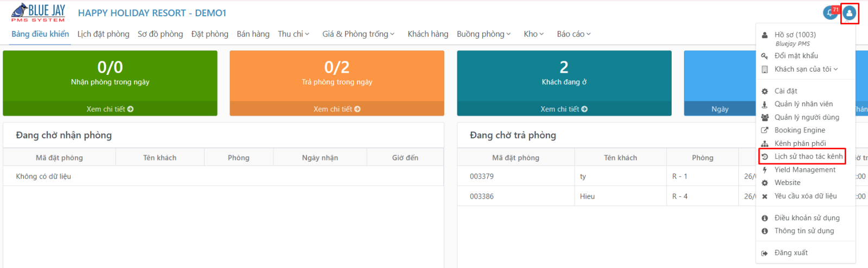Open Thông tin sử dụng

point(804,231)
